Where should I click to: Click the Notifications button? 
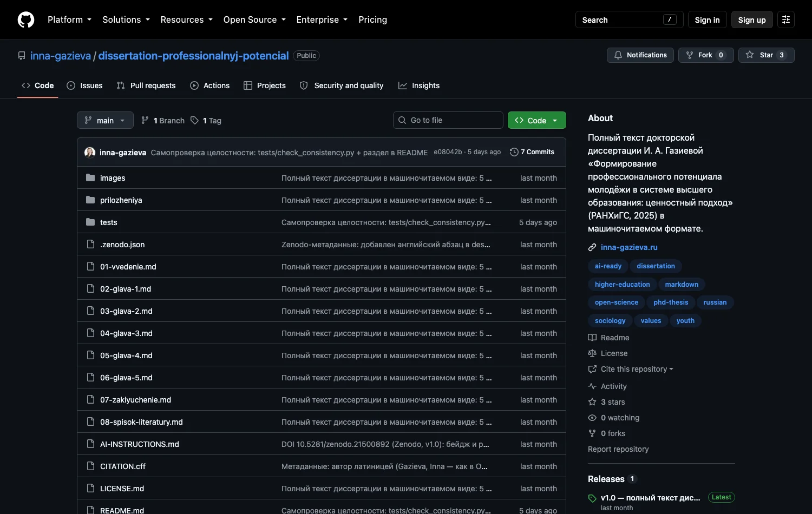pyautogui.click(x=640, y=55)
